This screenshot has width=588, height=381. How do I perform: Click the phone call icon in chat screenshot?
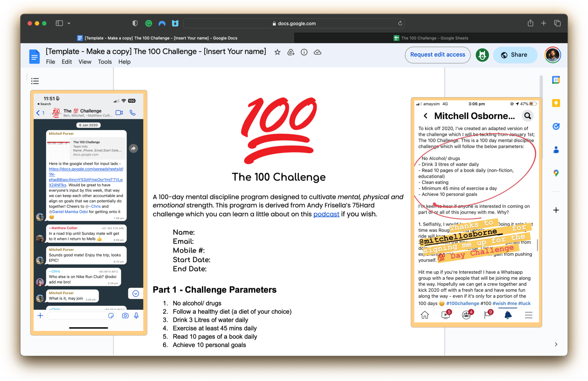tap(133, 113)
